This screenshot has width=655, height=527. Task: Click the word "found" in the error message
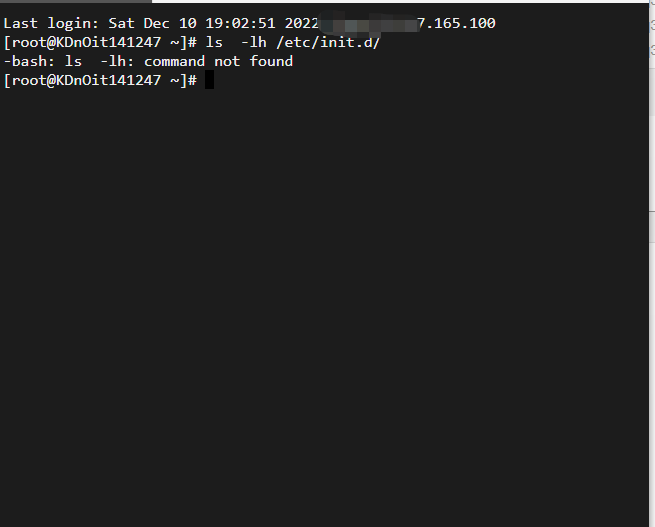[270, 61]
